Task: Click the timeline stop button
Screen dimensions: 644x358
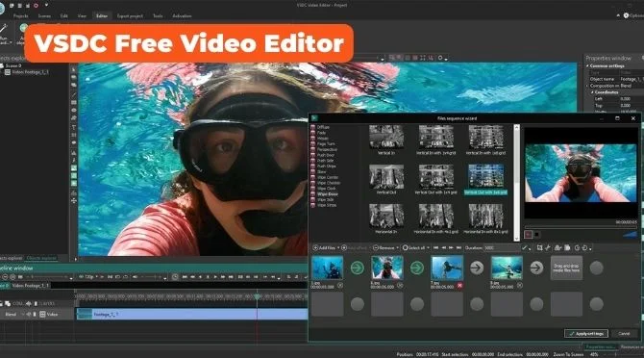Action: tap(208, 277)
